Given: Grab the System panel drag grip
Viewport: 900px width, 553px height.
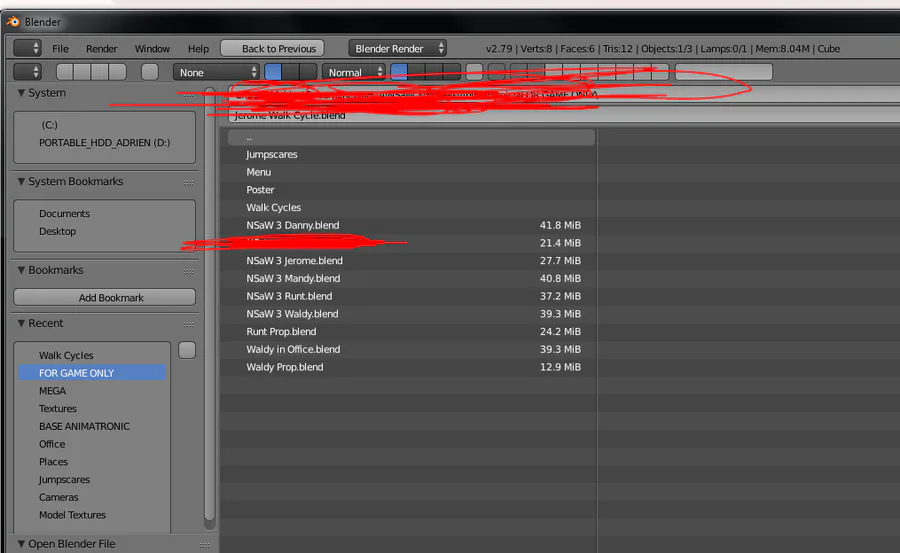Looking at the screenshot, I should [189, 94].
